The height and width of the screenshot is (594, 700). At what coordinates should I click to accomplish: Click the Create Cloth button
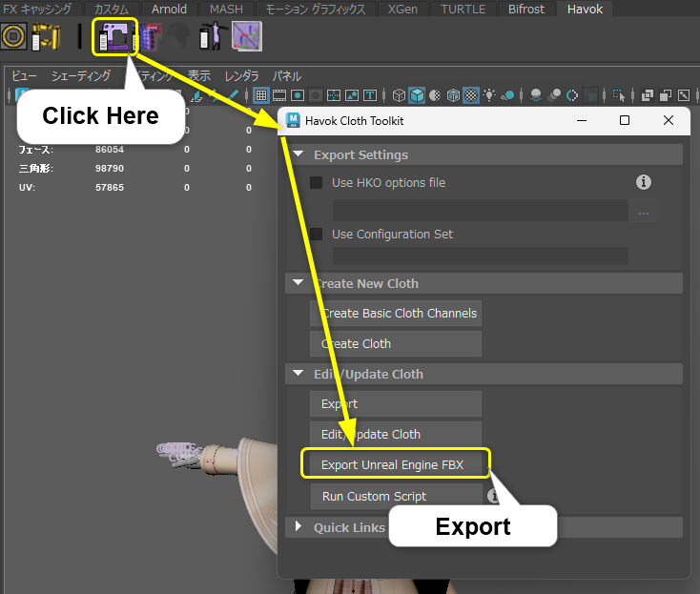396,343
